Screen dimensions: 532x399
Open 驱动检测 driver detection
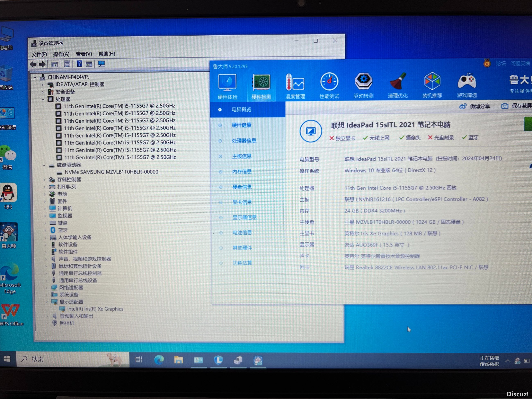[363, 85]
